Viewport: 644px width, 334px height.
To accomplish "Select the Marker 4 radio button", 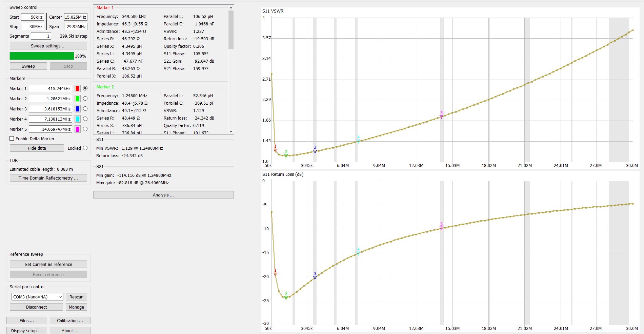I will click(85, 119).
